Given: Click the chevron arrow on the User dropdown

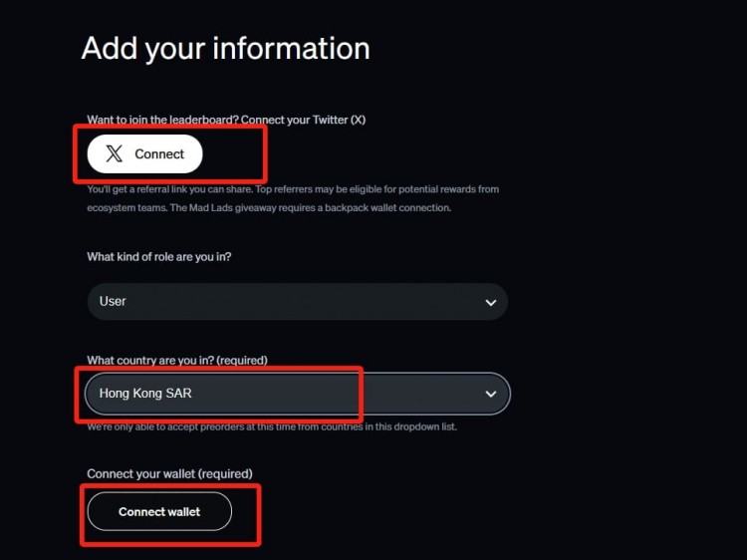Looking at the screenshot, I should coord(490,302).
